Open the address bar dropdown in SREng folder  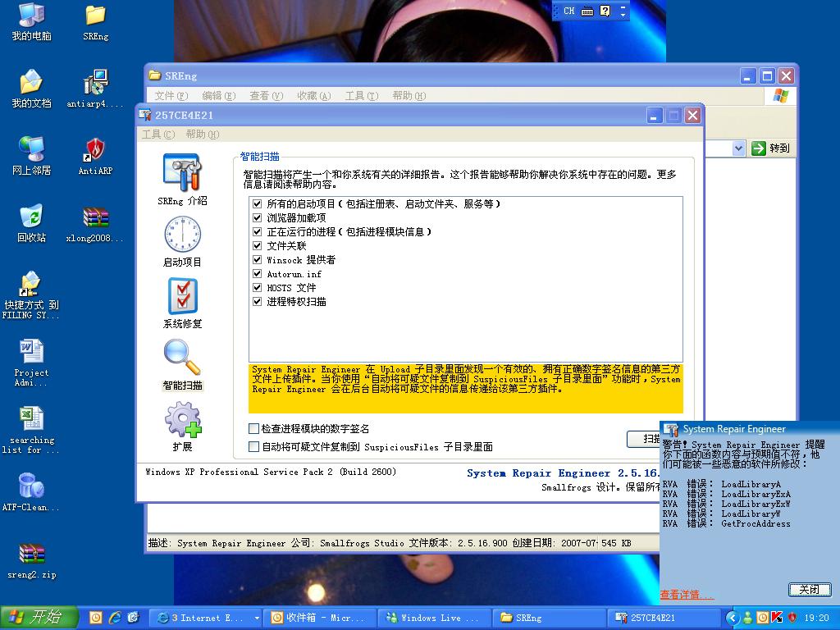tap(739, 148)
